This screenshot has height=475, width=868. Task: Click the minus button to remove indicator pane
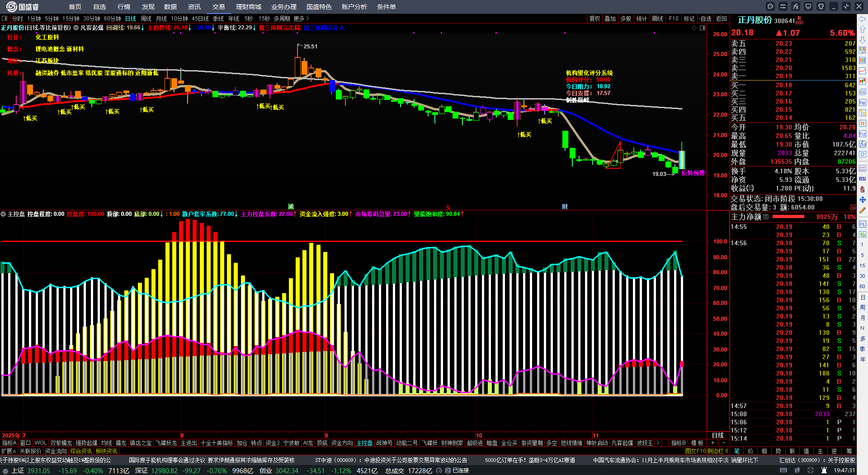coord(723,443)
